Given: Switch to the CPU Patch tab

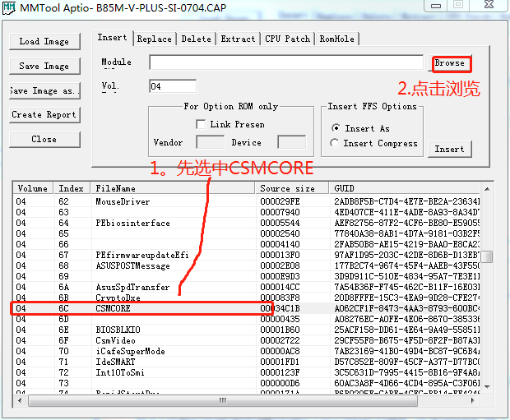Looking at the screenshot, I should pyautogui.click(x=288, y=39).
